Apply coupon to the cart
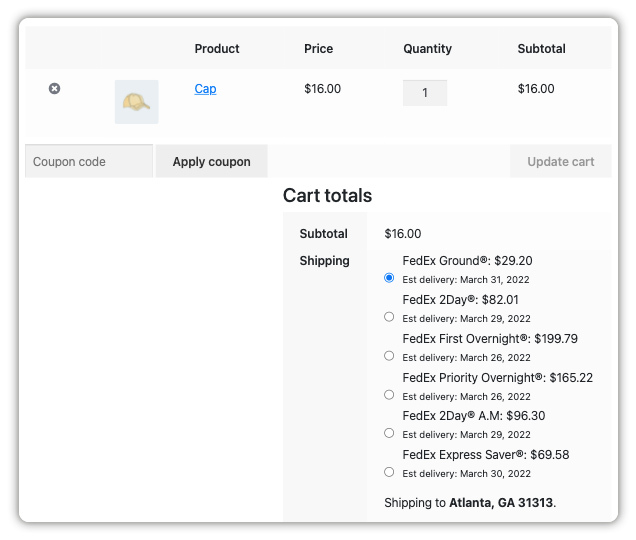 pos(211,161)
